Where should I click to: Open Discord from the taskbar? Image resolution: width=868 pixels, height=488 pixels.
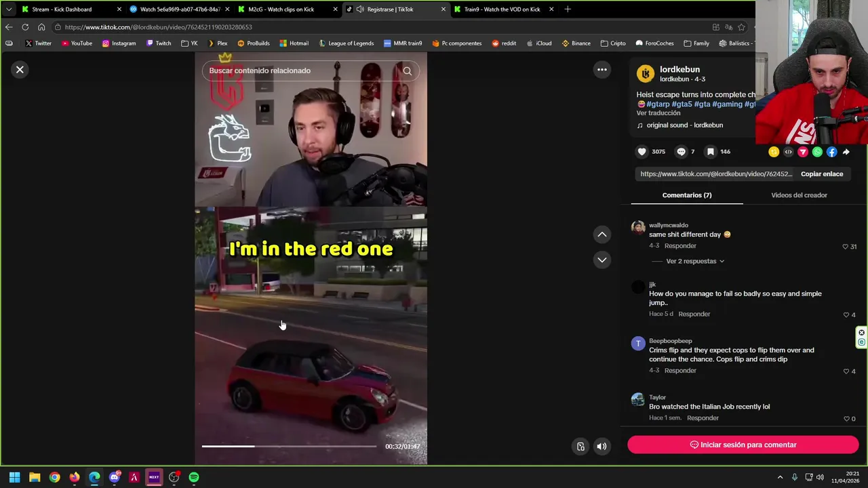(x=114, y=477)
